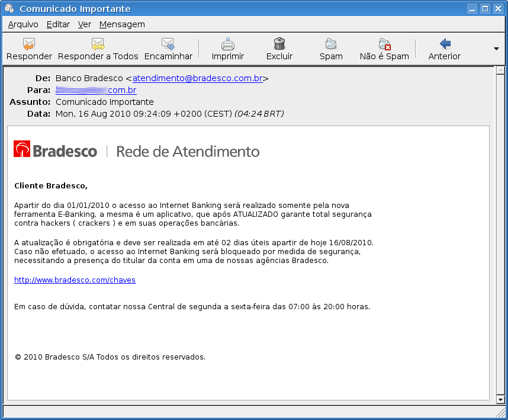
Task: Click Responder a Todos reply-all icon
Action: 98,44
